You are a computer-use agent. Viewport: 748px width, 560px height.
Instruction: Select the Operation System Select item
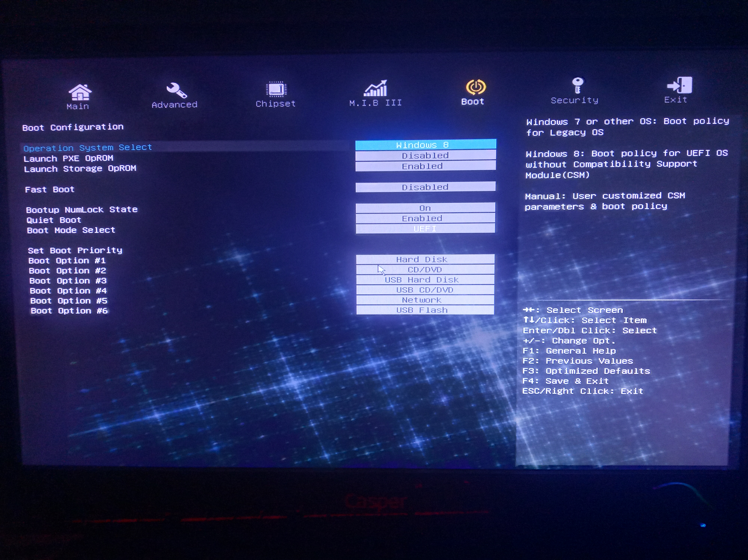pyautogui.click(x=88, y=148)
